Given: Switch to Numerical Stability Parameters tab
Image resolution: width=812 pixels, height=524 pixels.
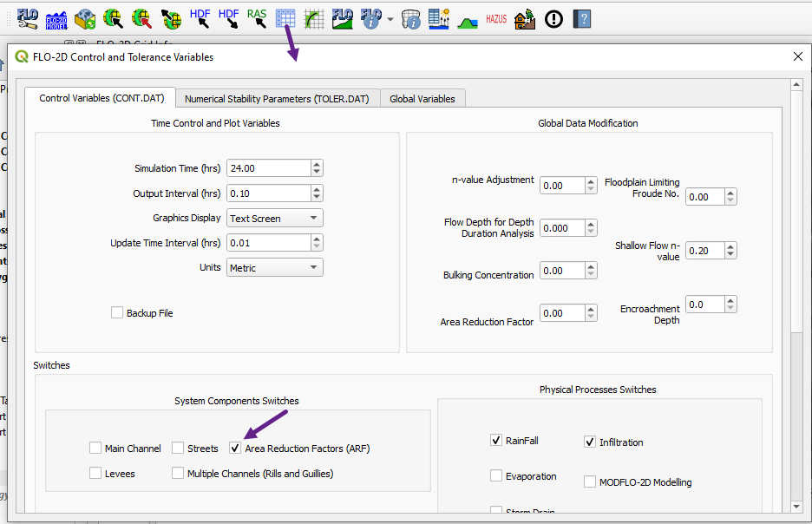Looking at the screenshot, I should point(278,99).
